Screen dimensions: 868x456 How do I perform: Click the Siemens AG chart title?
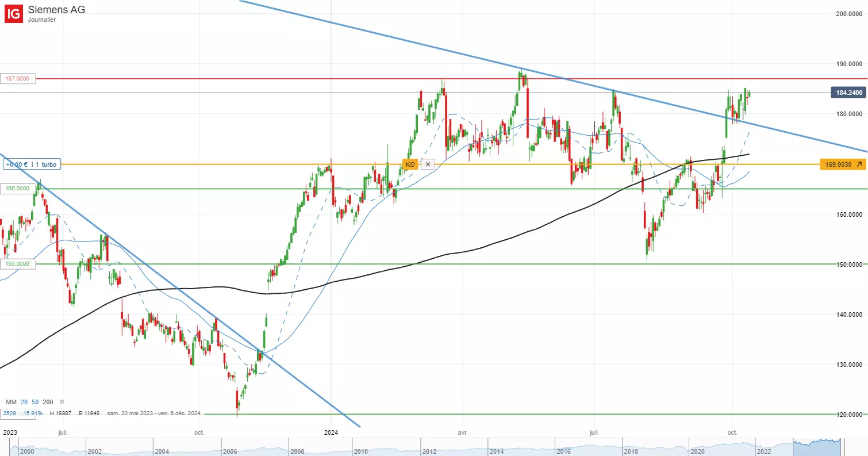click(x=56, y=10)
